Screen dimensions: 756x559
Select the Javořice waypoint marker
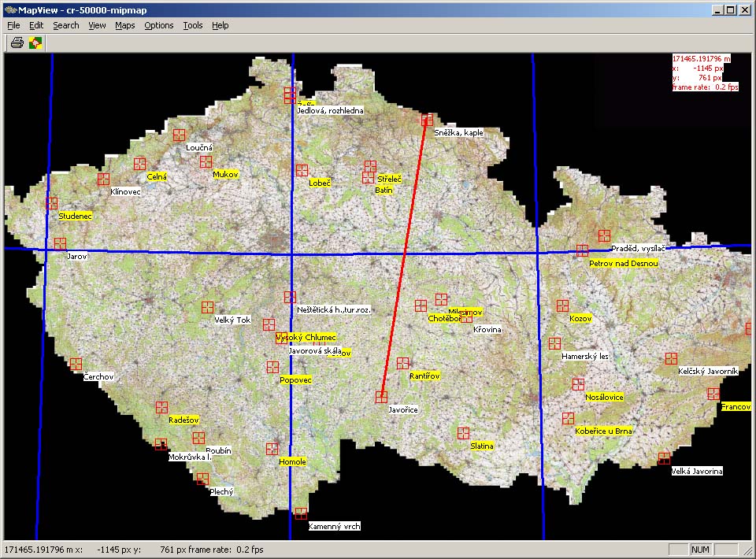coord(381,397)
